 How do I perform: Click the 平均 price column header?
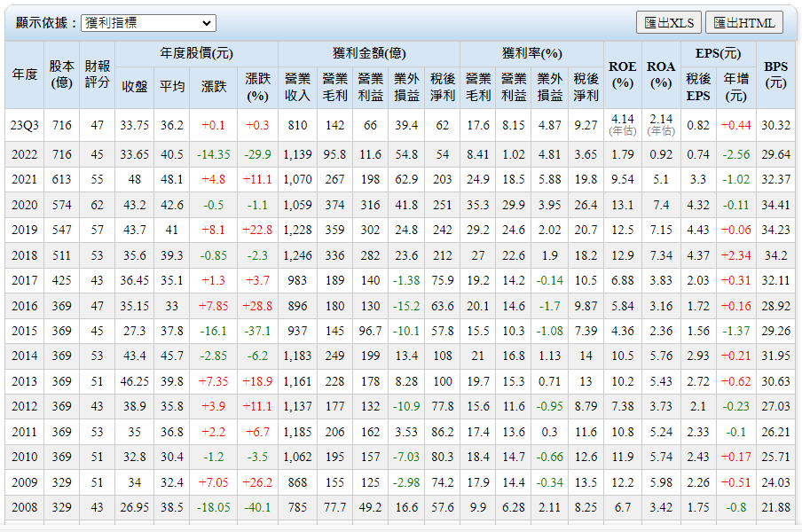click(x=171, y=87)
